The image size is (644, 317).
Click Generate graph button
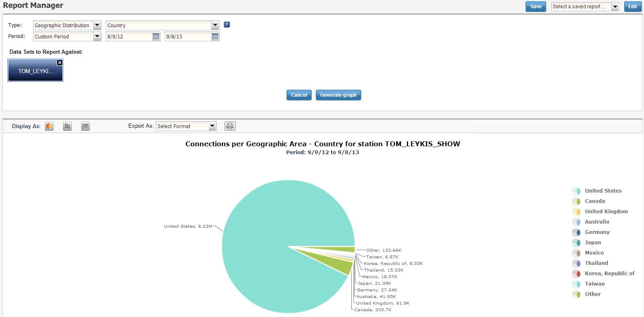[339, 95]
